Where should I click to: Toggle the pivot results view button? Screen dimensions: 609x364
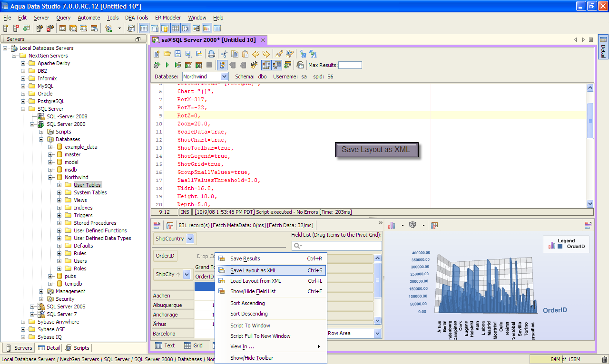tap(276, 65)
